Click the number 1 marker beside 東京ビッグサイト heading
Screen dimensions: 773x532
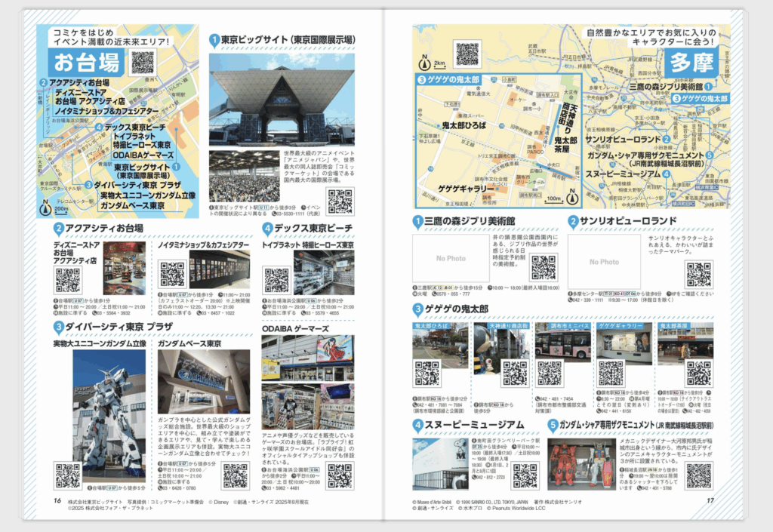click(214, 40)
